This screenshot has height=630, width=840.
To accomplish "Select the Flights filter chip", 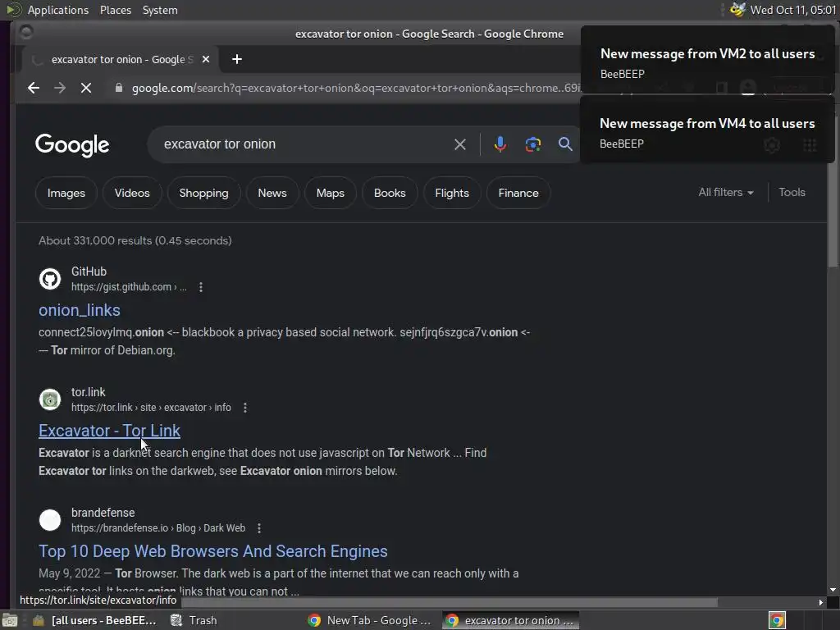I will point(452,193).
